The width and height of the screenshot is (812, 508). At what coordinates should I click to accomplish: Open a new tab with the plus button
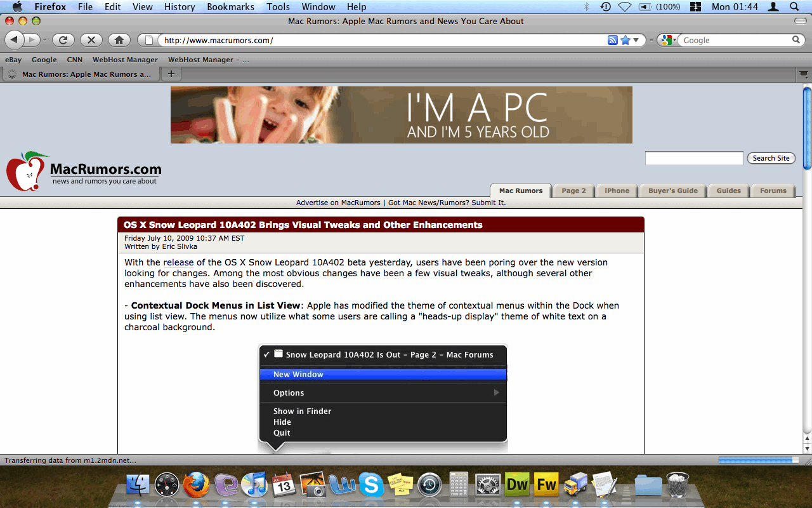[x=171, y=74]
